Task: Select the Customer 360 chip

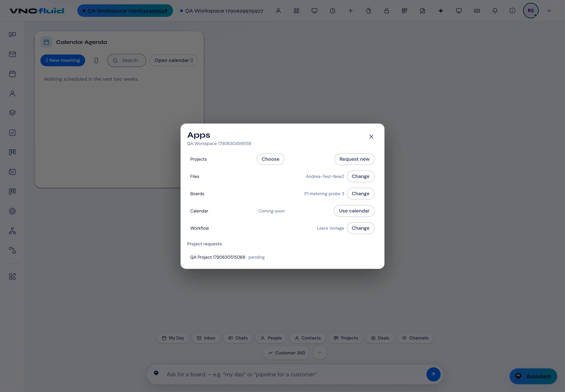Action: (286, 353)
